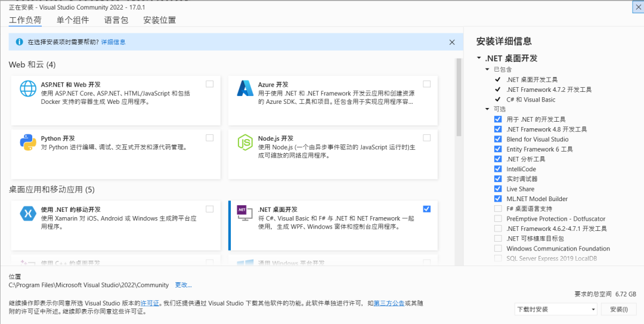The height and width of the screenshot is (324, 644).
Task: Click the 更改... location link
Action: [x=184, y=285]
